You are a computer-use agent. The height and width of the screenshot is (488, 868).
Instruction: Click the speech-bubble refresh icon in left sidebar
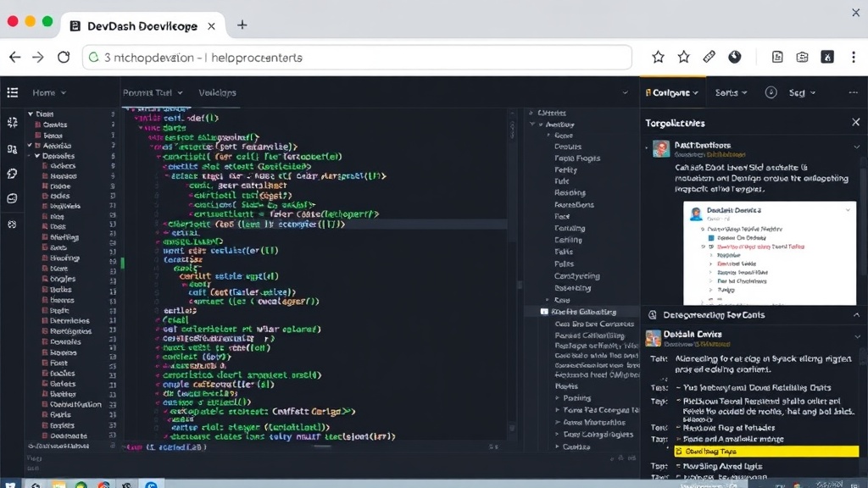(12, 174)
